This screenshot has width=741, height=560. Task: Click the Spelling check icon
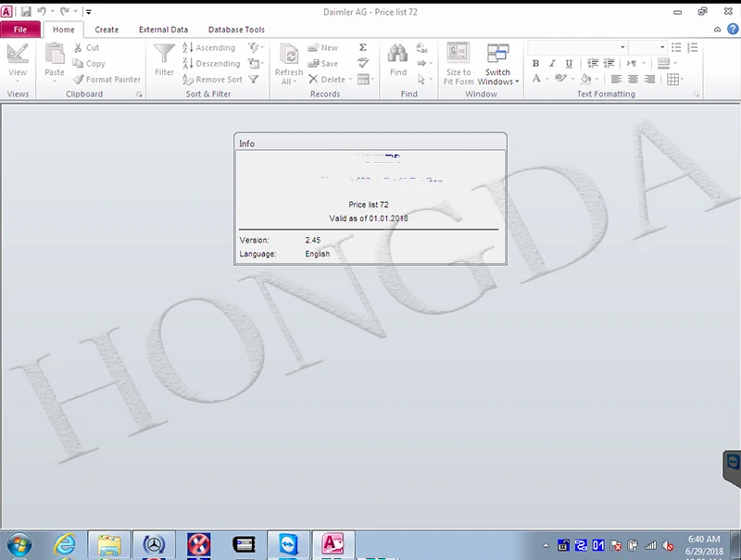pyautogui.click(x=363, y=63)
